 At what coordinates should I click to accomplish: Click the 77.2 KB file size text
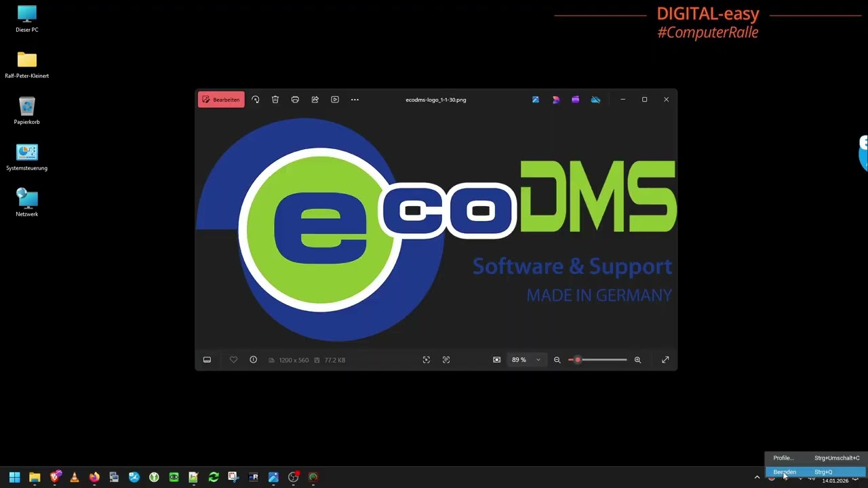(x=334, y=360)
